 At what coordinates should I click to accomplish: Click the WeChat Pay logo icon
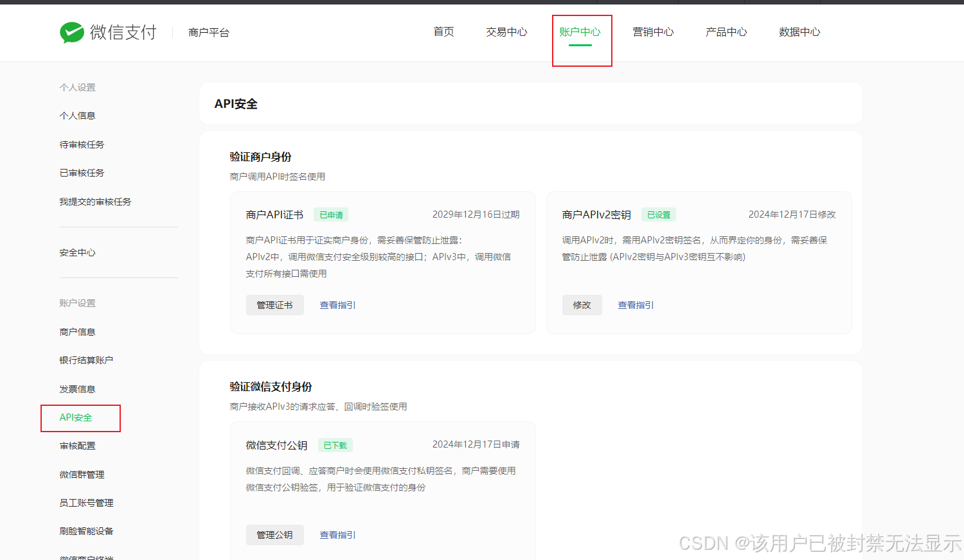point(72,32)
